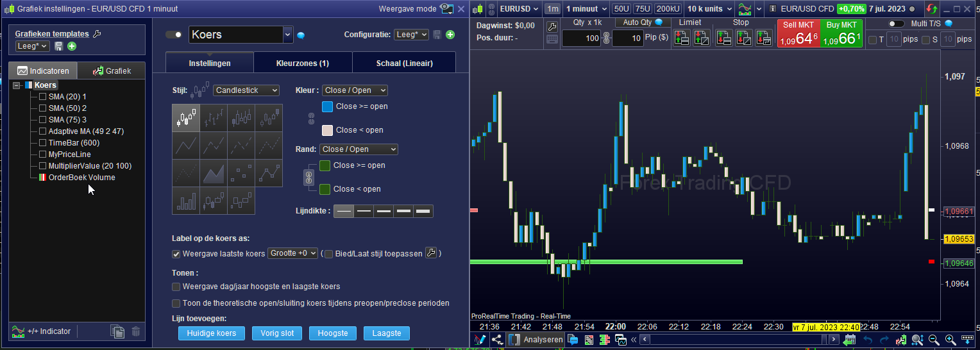980x350 pixels.
Task: Click the first Limiet order icon
Action: click(x=681, y=38)
